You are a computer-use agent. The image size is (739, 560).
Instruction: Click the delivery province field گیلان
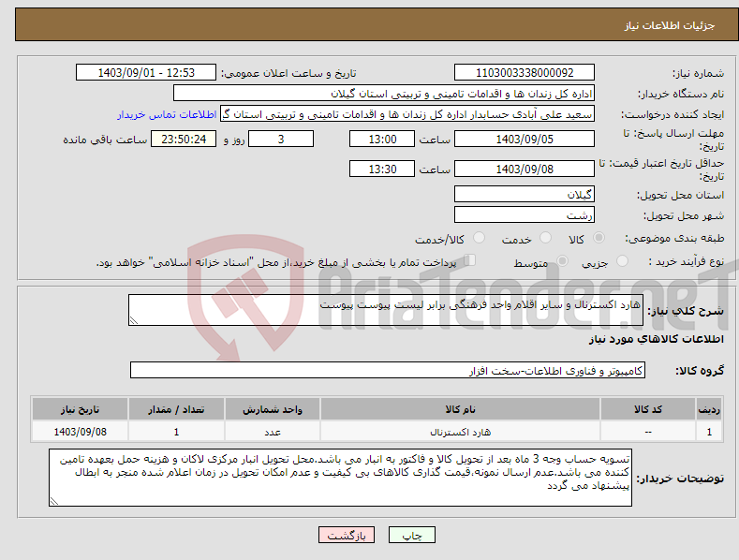525,194
